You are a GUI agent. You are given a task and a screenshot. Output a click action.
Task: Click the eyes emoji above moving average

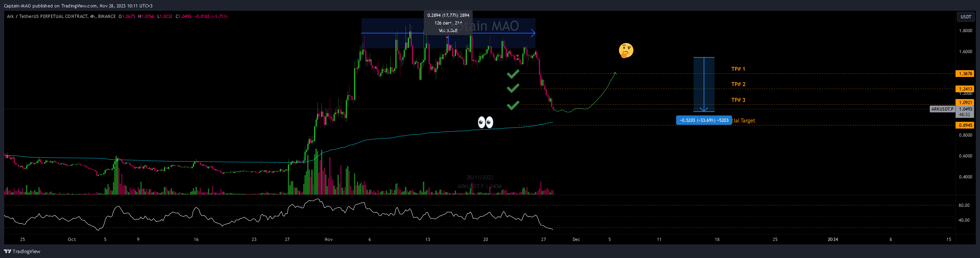(x=485, y=122)
